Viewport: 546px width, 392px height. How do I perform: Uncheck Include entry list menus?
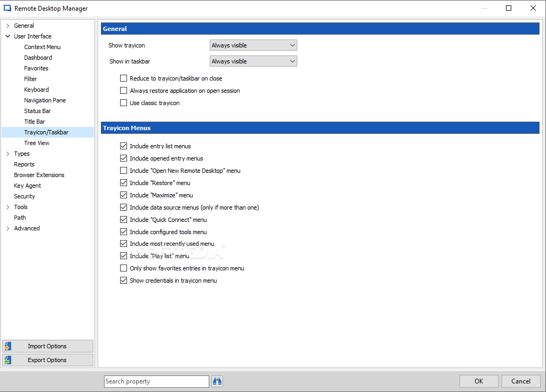pos(123,146)
